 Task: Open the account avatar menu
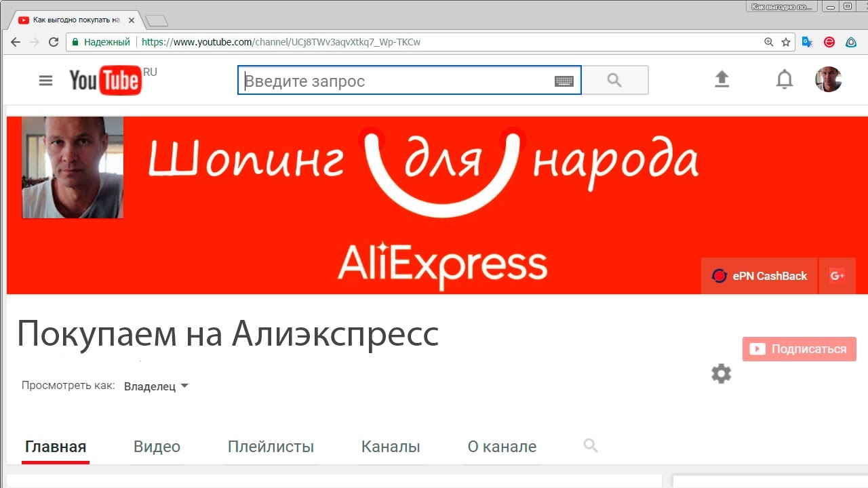pyautogui.click(x=828, y=79)
